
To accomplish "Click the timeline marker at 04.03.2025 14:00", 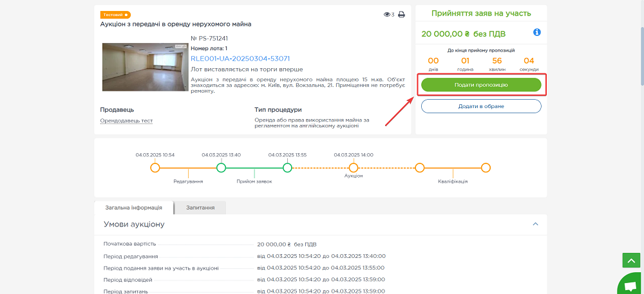I will (x=354, y=168).
